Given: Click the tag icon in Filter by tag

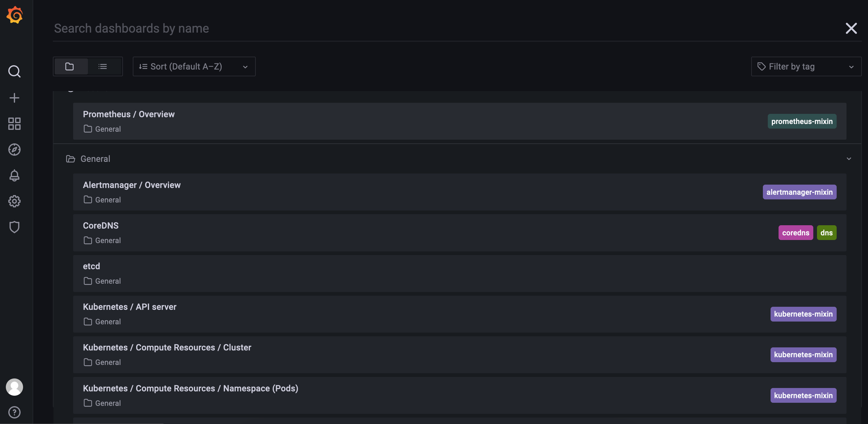Looking at the screenshot, I should tap(761, 66).
